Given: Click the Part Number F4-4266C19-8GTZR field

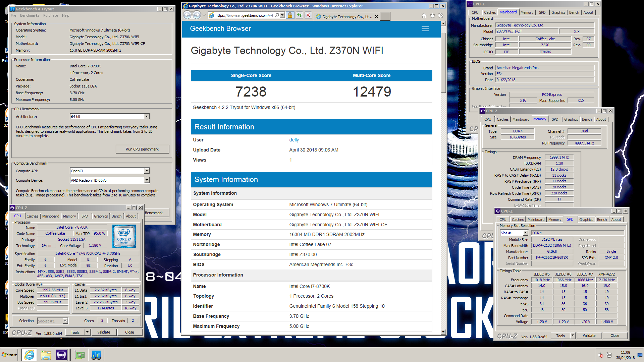Looking at the screenshot, I should pos(552,258).
